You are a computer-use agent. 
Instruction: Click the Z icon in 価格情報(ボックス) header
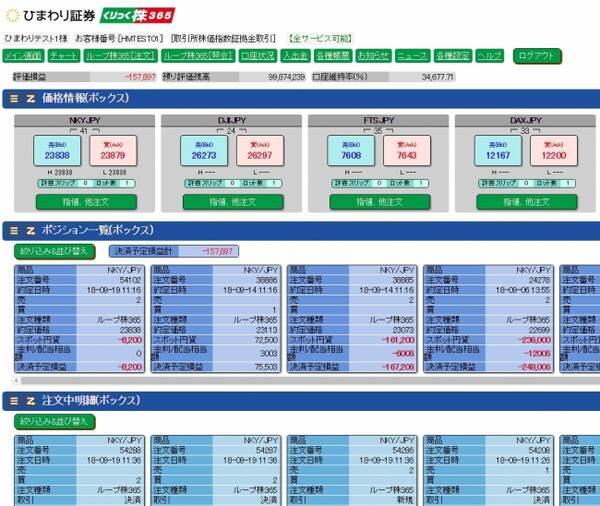click(x=31, y=99)
